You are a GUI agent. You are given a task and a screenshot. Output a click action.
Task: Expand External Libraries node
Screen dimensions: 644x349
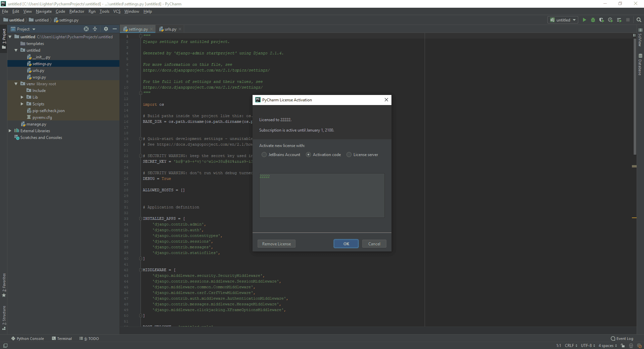click(x=10, y=131)
